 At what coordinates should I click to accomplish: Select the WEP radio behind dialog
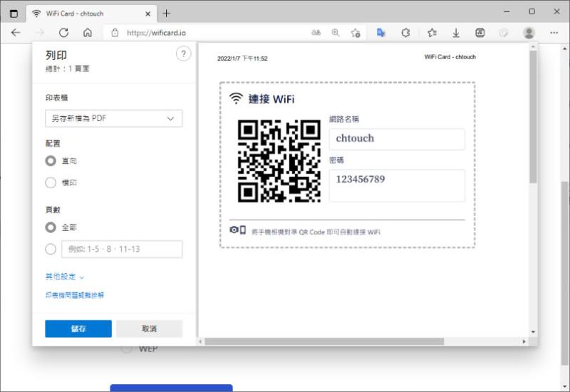tap(126, 349)
